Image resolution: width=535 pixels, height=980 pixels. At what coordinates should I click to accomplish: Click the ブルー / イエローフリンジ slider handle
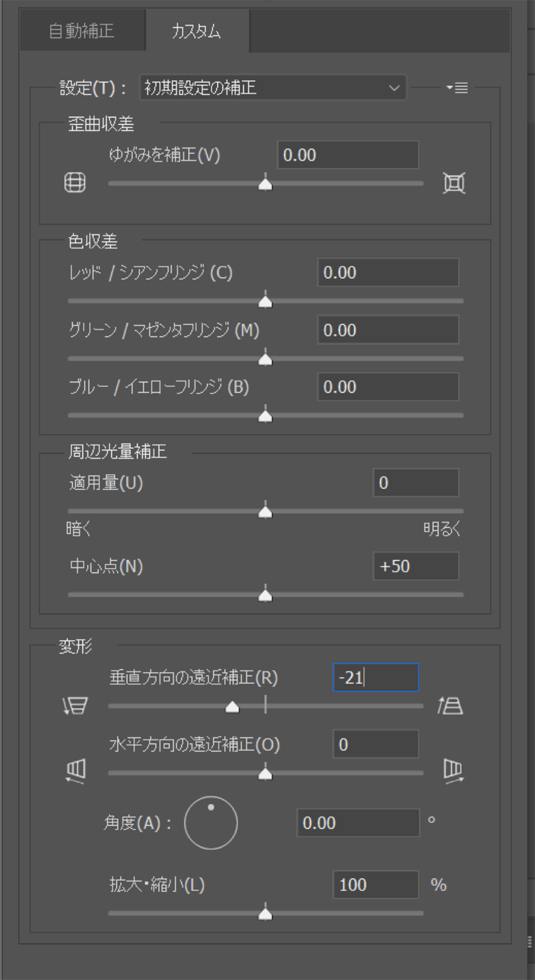[x=265, y=415]
